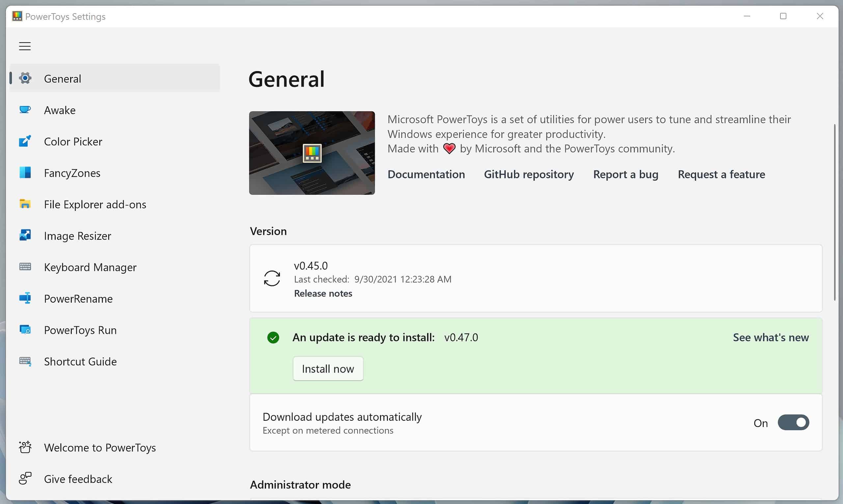Scroll down to Administrator mode section
The image size is (843, 504).
[300, 484]
